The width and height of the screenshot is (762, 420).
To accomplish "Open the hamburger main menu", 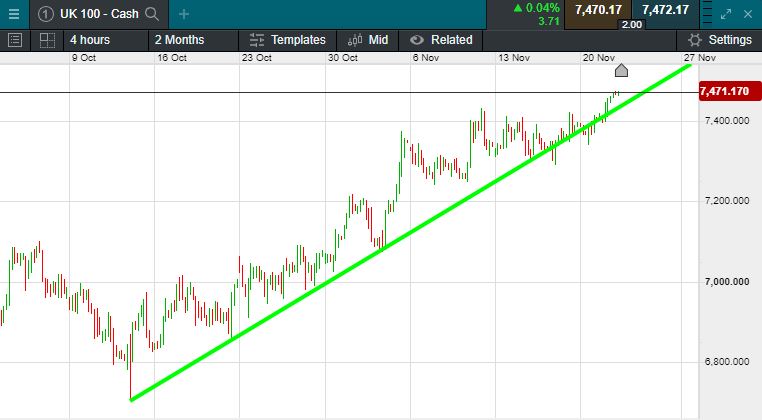I will coord(14,14).
